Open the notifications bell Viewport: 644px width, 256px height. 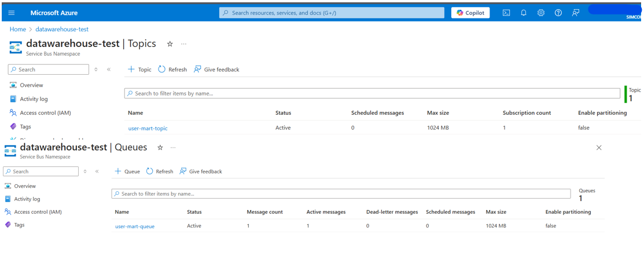[x=524, y=13]
